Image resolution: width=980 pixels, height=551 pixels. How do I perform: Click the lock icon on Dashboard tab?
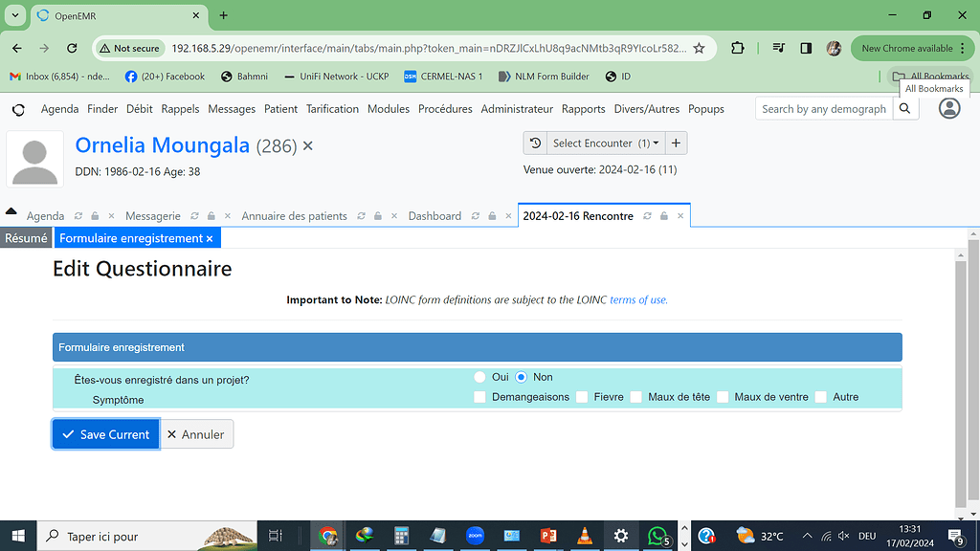click(x=491, y=216)
